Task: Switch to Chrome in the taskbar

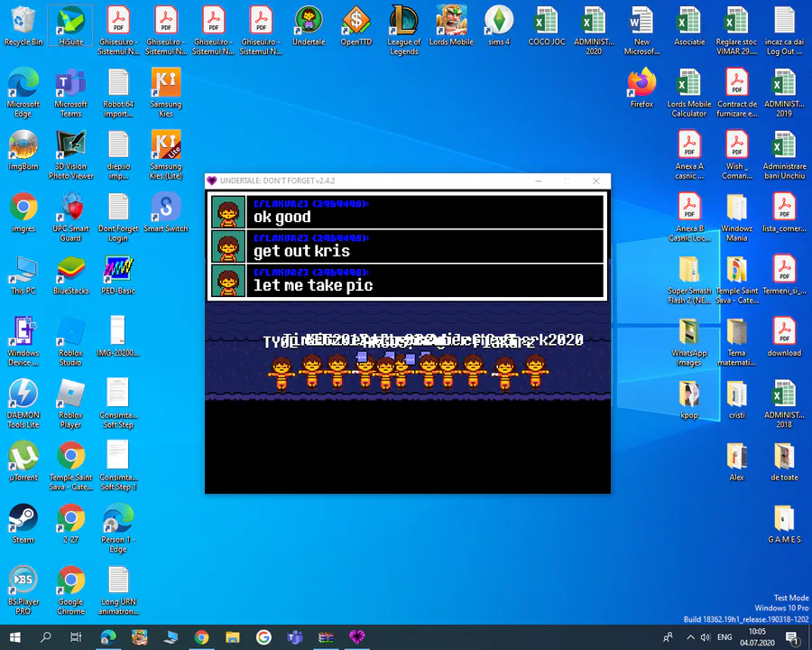Action: (x=201, y=637)
